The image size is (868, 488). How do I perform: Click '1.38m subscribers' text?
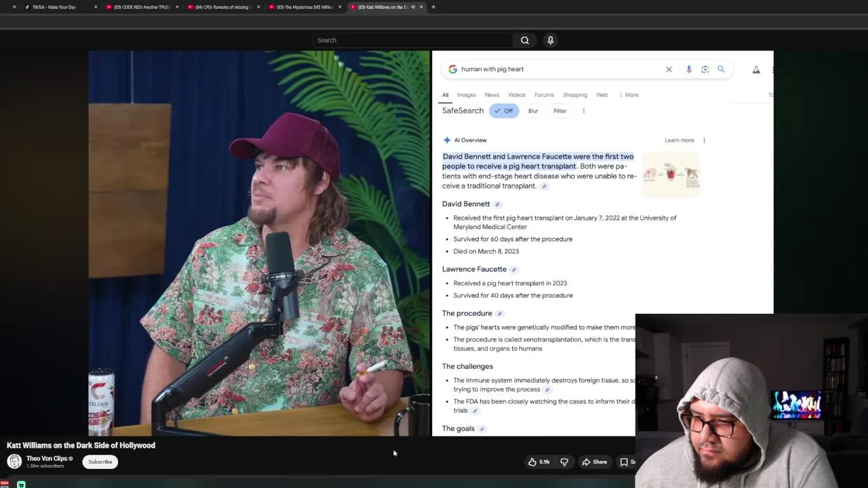click(45, 466)
